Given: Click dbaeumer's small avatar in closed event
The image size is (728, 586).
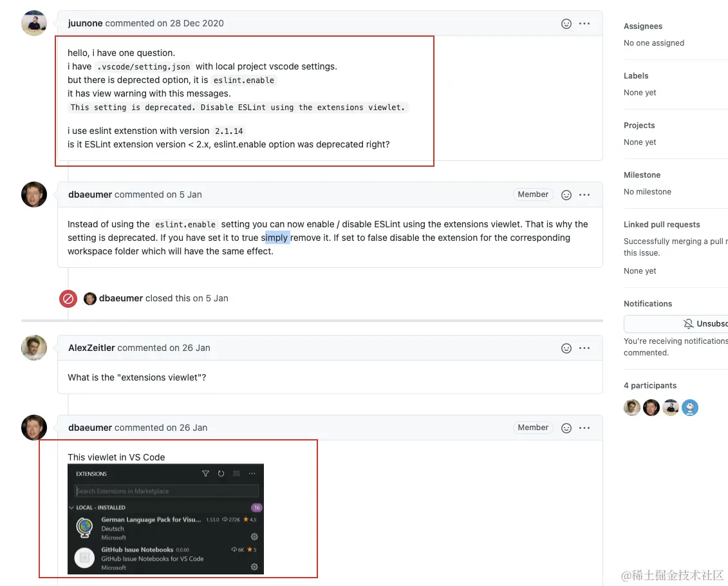Looking at the screenshot, I should click(89, 299).
